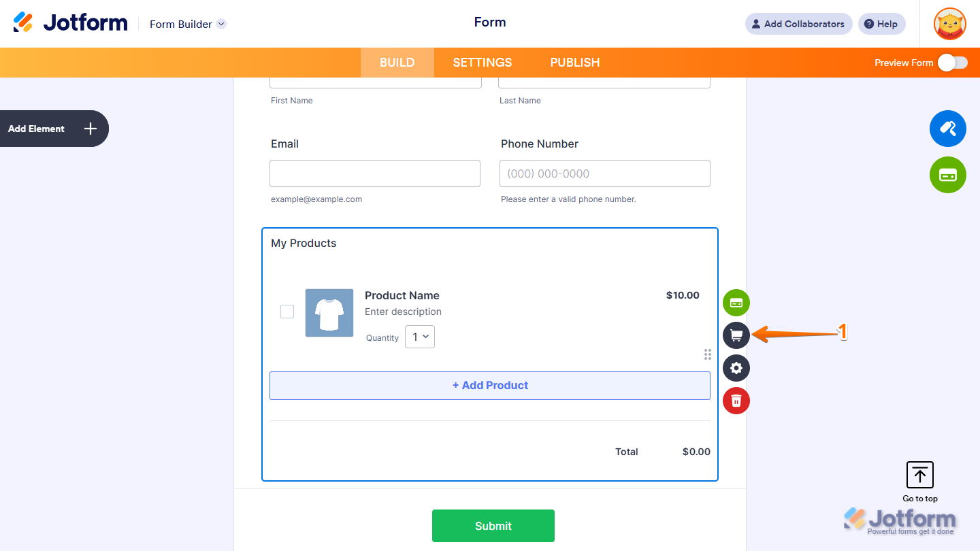Expand the Form Builder chevron menu
This screenshot has width=980, height=551.
click(x=220, y=24)
